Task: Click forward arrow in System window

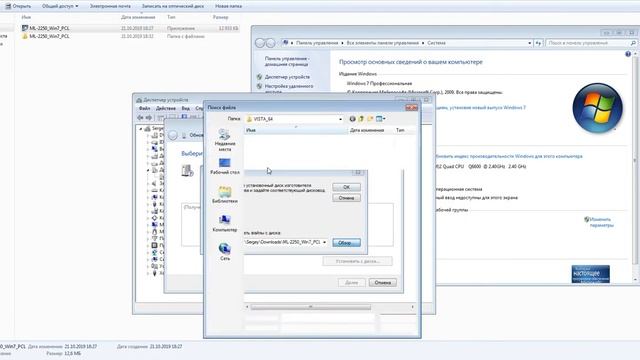Action: coord(270,43)
